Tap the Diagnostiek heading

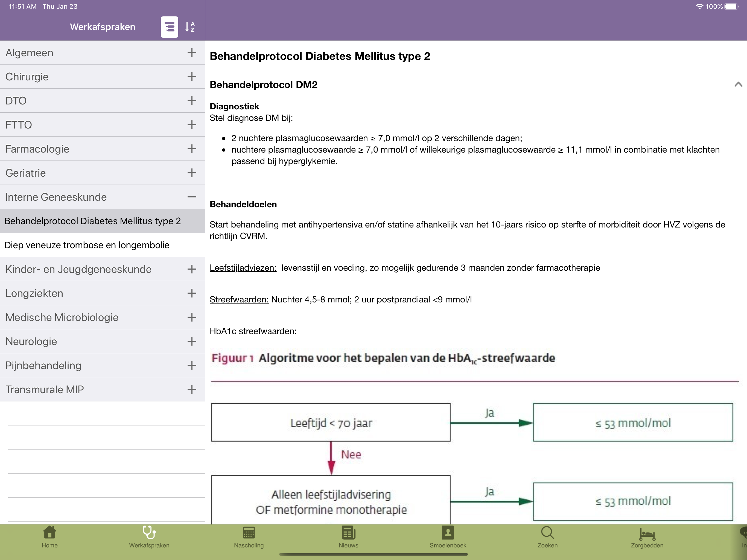[x=234, y=106]
